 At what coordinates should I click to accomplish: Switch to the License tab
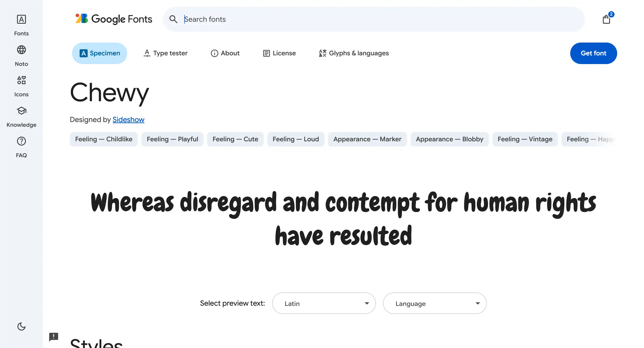(x=279, y=53)
